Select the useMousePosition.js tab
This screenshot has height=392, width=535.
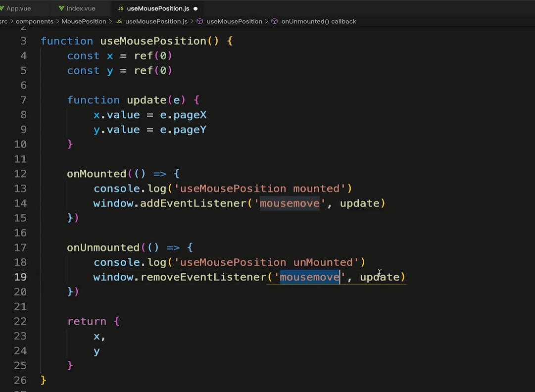[158, 8]
